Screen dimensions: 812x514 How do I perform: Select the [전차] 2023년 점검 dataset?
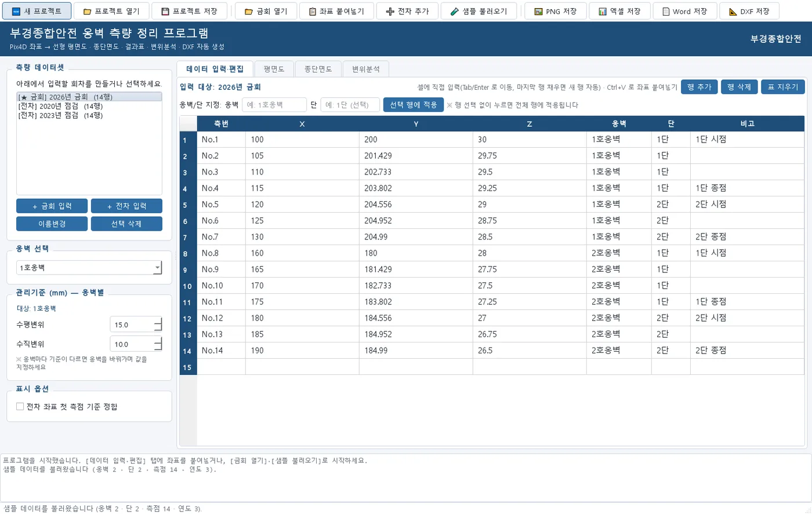click(x=89, y=115)
